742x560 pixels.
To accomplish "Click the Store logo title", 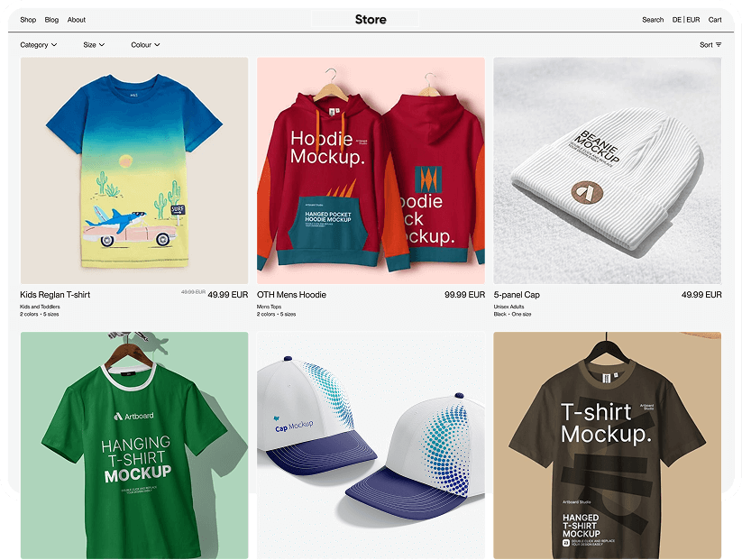I will (371, 20).
